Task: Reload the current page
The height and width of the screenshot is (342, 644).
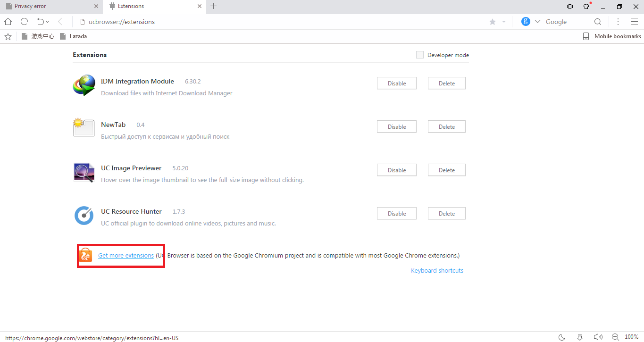Action: (25, 22)
